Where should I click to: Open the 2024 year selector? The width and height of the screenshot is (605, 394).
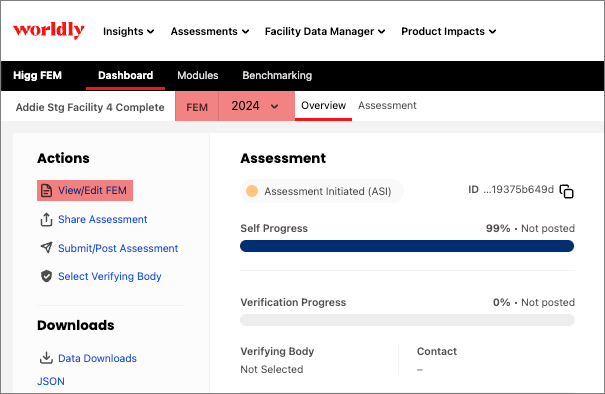pyautogui.click(x=256, y=106)
